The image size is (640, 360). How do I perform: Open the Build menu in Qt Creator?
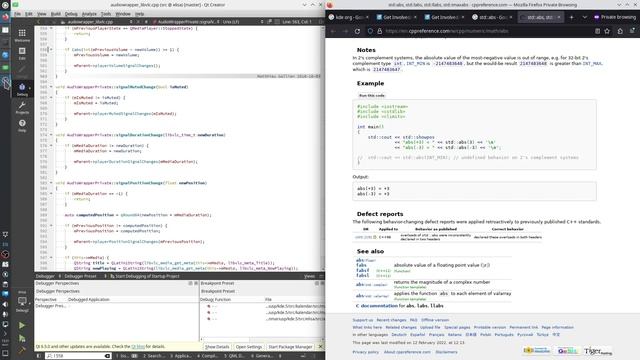click(x=56, y=14)
